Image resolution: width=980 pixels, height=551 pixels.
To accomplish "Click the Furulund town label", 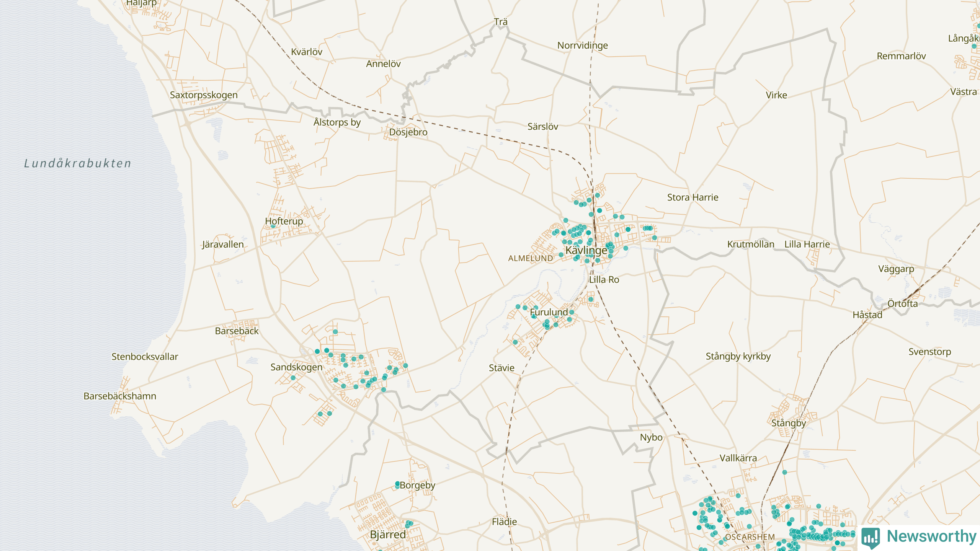I will (x=549, y=312).
